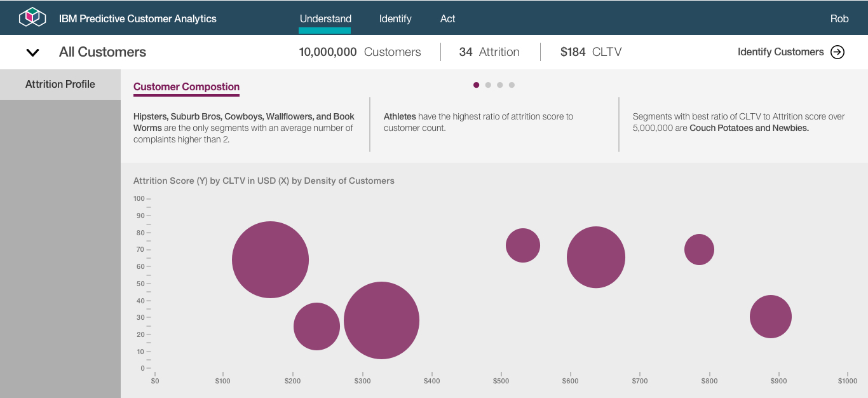Select the largest bubble near $330 CLTV

(381, 320)
